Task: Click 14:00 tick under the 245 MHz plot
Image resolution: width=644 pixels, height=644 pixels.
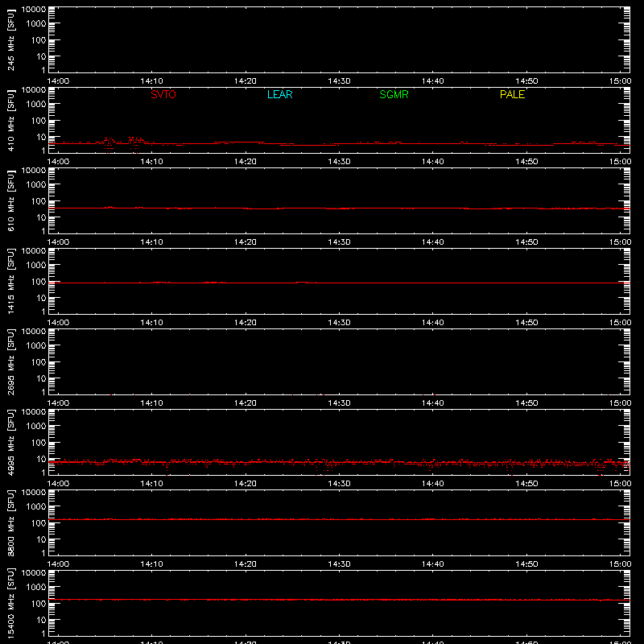Action: 58,81
